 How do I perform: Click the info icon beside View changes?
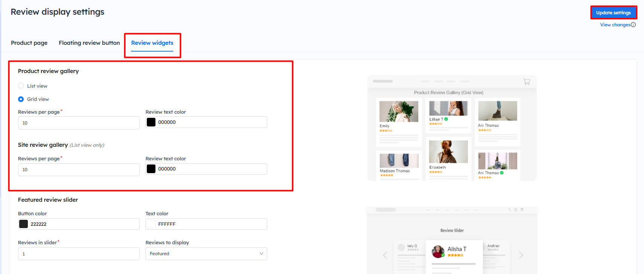click(633, 25)
